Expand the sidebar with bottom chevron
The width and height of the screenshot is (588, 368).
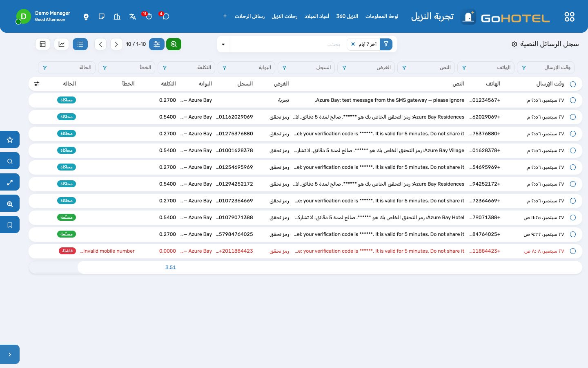tap(10, 355)
